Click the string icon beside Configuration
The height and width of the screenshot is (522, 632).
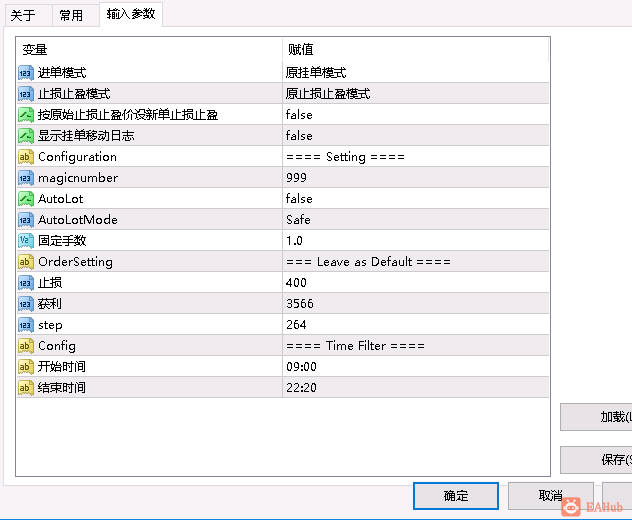pos(26,157)
